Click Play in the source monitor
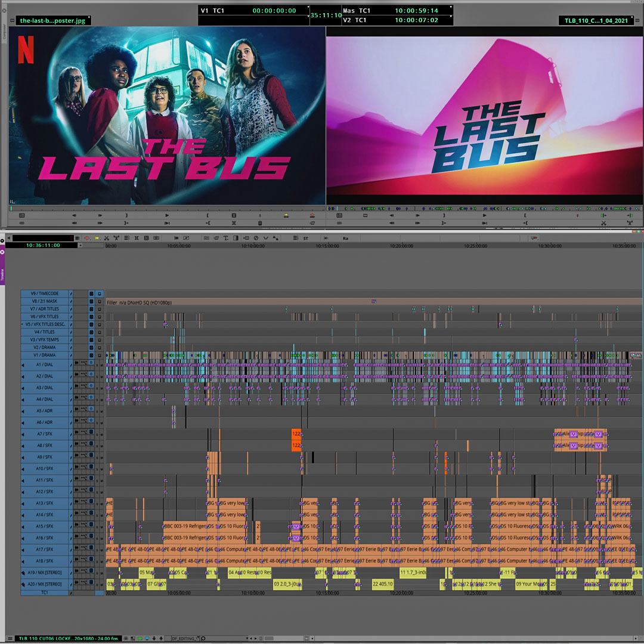This screenshot has width=644, height=644. tap(167, 215)
